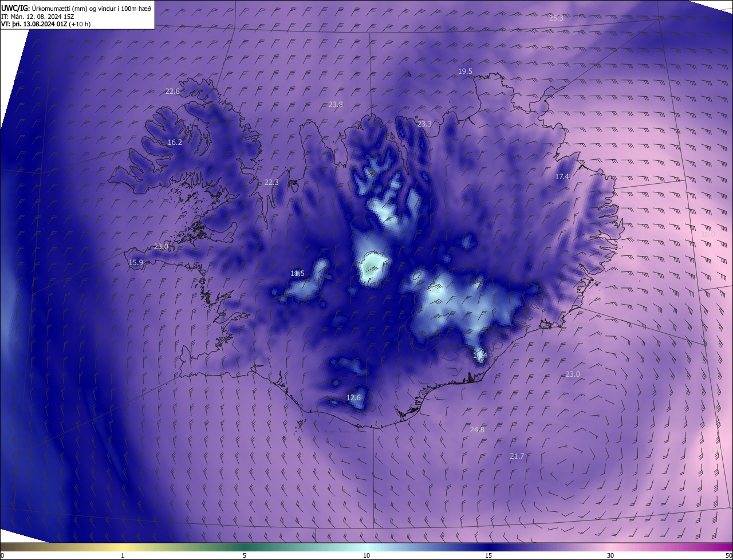Screen dimensions: 733x560
Task: Click the 12.6 value label on the map
Action: click(x=354, y=398)
